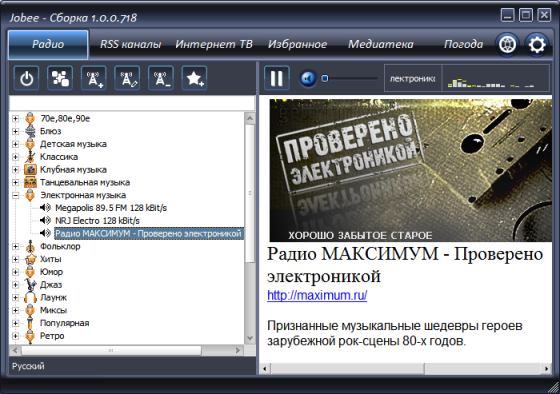
Task: Mute sound with the speaker icon
Action: click(x=308, y=78)
